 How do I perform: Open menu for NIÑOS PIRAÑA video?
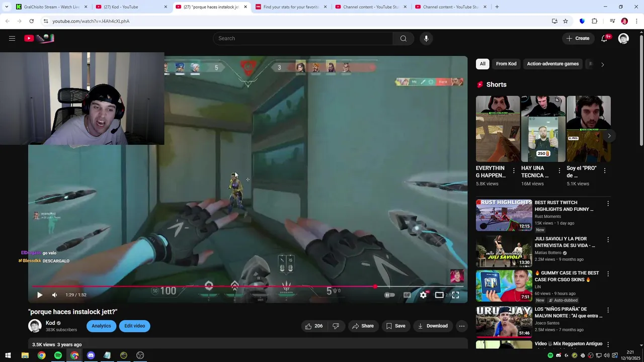pyautogui.click(x=608, y=310)
